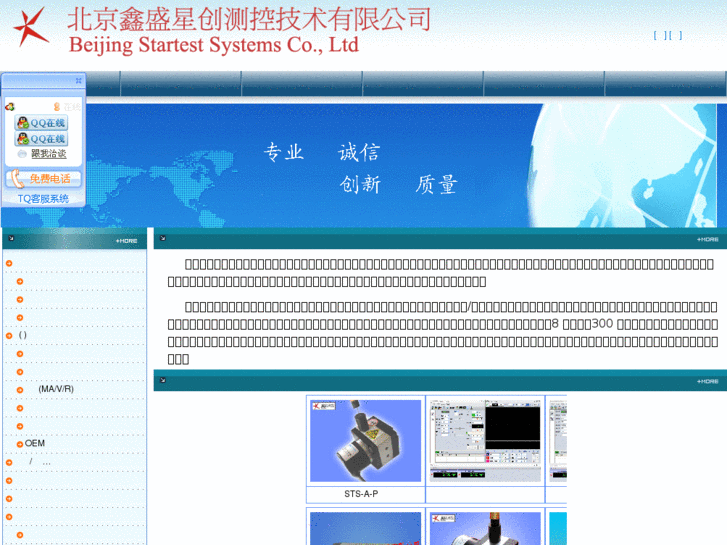This screenshot has width=727, height=545.
Task: Open the sidebar item showing ( )
Action: click(23, 335)
